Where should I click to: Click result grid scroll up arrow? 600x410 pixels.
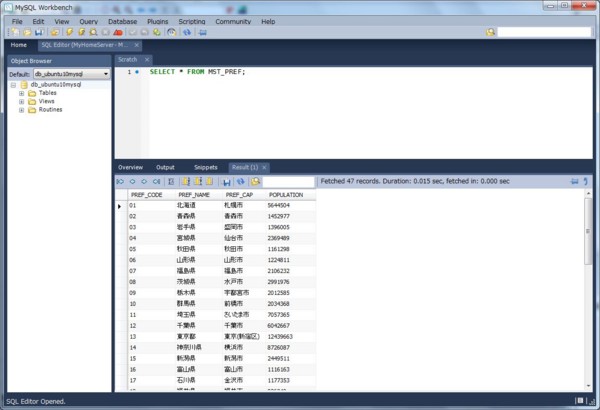click(588, 194)
